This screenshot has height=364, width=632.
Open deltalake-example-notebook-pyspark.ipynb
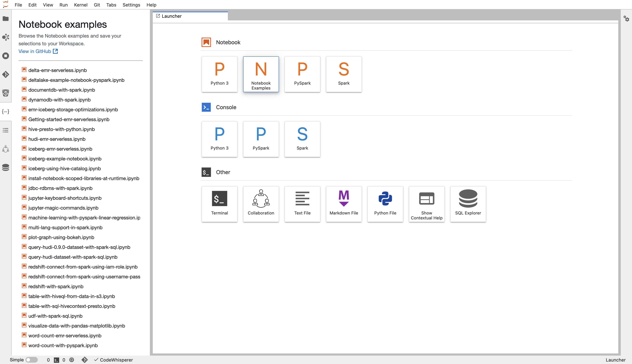coord(76,80)
